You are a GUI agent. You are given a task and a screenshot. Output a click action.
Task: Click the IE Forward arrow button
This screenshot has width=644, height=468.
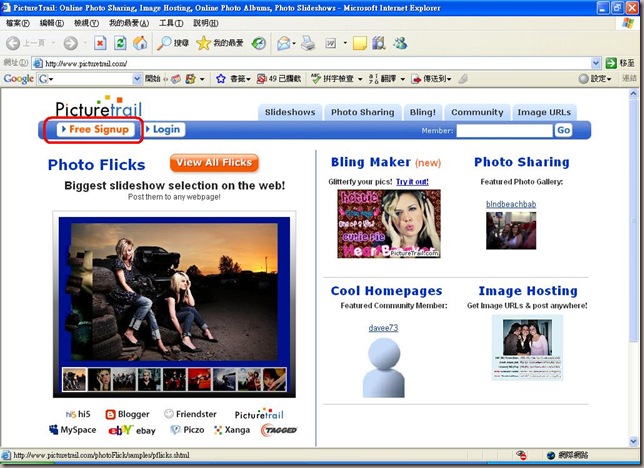click(x=71, y=43)
